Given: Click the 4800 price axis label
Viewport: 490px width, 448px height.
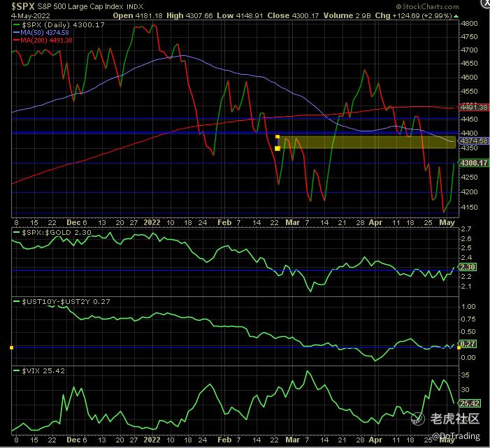Looking at the screenshot, I should tap(469, 24).
